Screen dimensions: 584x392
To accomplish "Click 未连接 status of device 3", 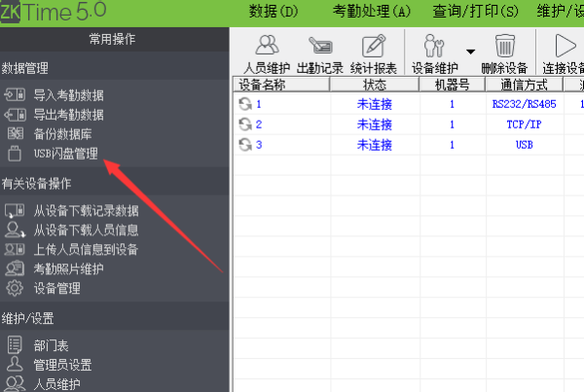I will coord(375,144).
